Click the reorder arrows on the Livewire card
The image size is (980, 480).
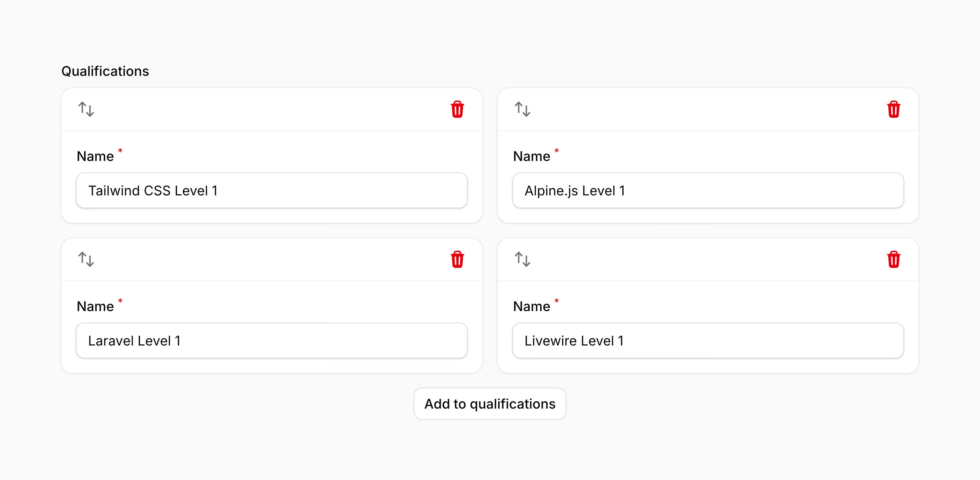pos(522,259)
